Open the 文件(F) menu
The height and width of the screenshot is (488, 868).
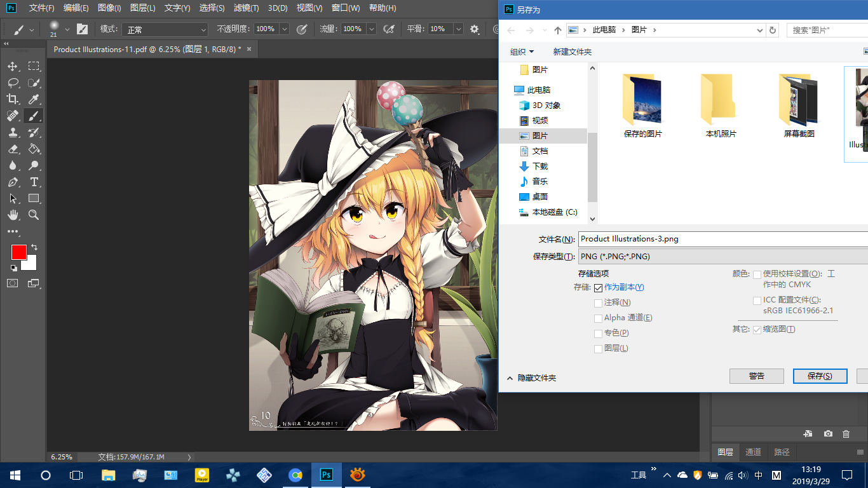point(42,8)
